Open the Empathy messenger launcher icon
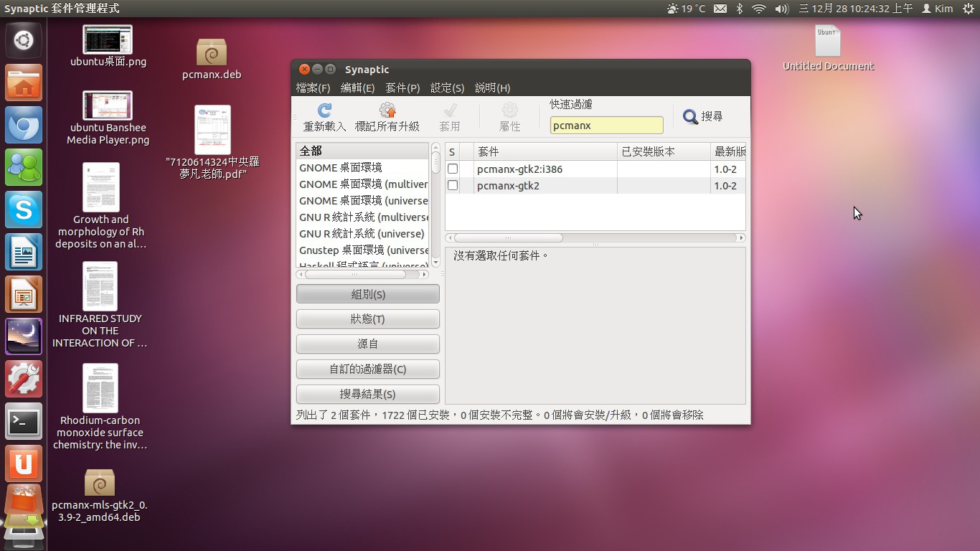The width and height of the screenshot is (980, 551). 24,168
